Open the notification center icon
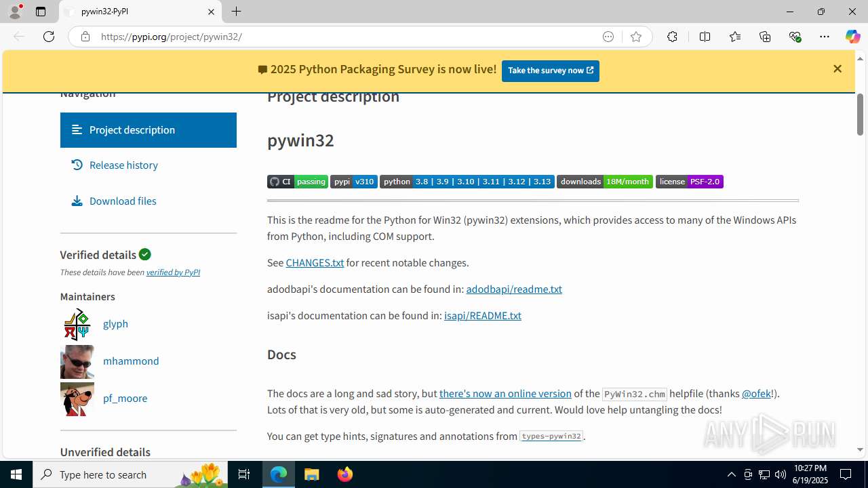 click(x=846, y=474)
